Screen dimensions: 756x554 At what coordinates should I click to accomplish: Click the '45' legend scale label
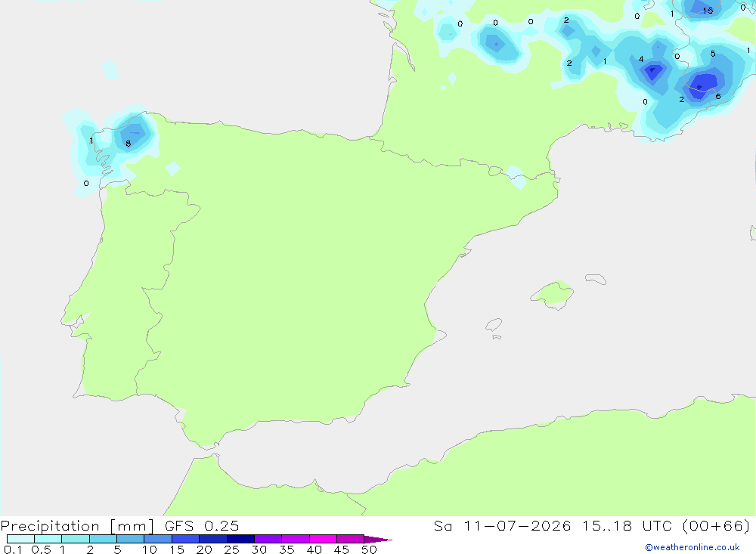click(x=342, y=549)
